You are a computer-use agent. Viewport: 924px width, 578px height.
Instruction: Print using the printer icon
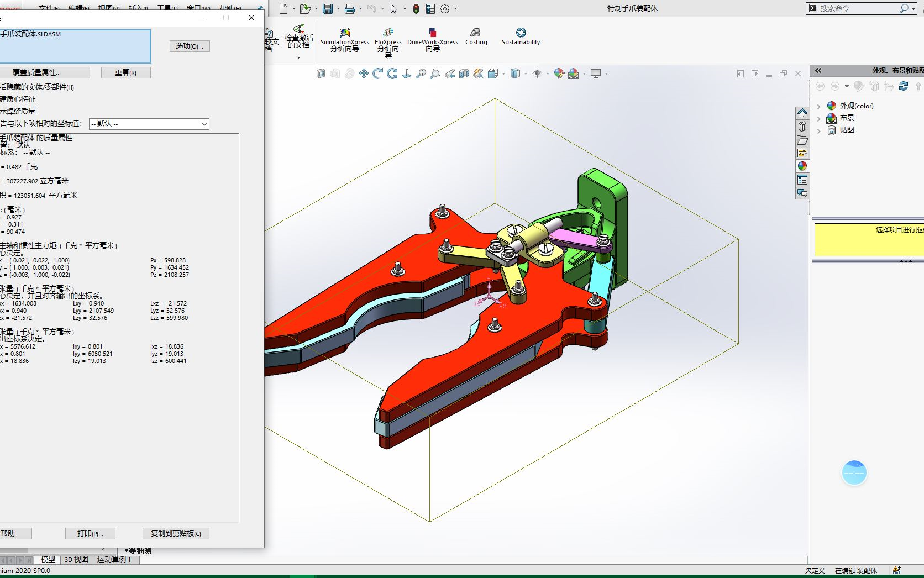[x=350, y=9]
